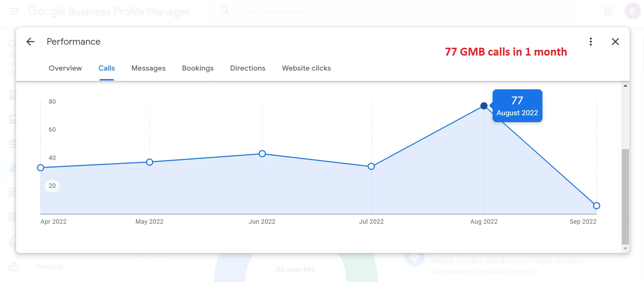Image resolution: width=644 pixels, height=282 pixels.
Task: Click the 77 August 2022 tooltip
Action: point(517,106)
